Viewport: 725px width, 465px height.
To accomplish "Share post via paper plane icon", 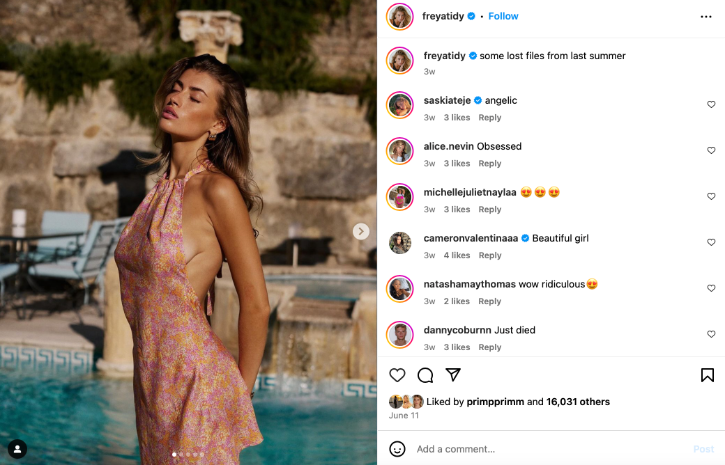I will pos(453,375).
